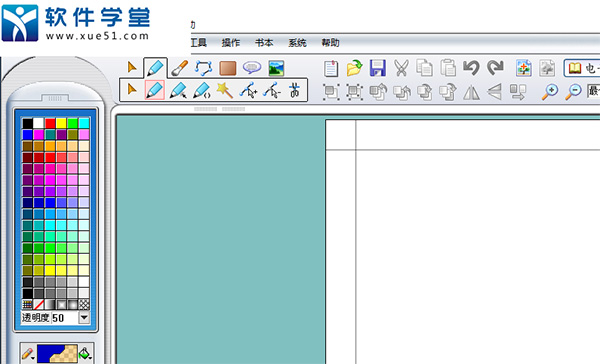Pick the blue swatch in second palette row
The width and height of the screenshot is (600, 364).
point(28,134)
